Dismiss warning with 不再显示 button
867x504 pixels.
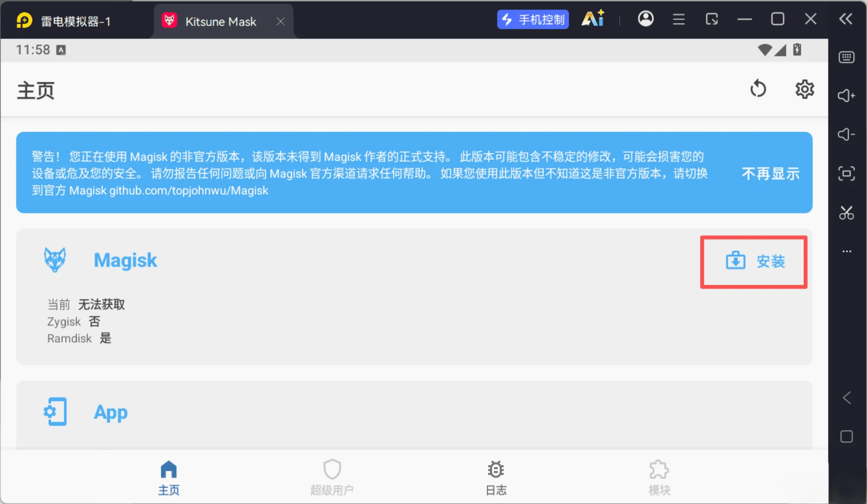[x=770, y=174]
